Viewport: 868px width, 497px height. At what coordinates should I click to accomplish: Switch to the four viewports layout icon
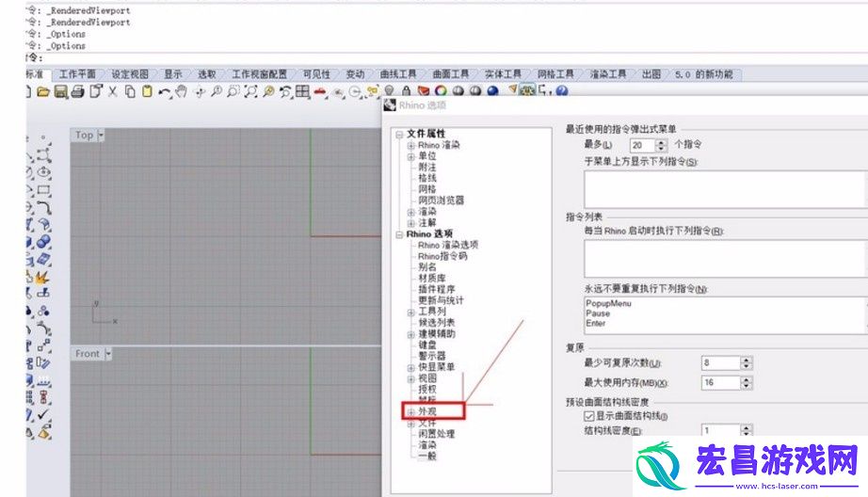click(x=303, y=91)
